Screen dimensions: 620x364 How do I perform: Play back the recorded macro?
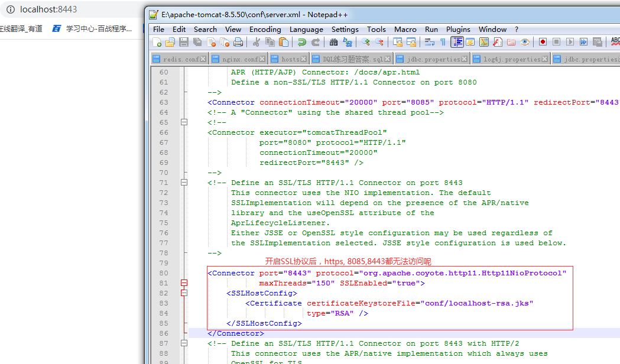570,42
